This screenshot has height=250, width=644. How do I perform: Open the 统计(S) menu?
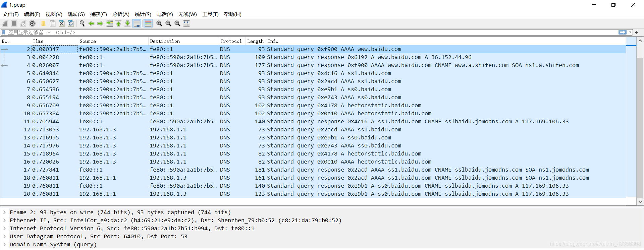coord(143,14)
